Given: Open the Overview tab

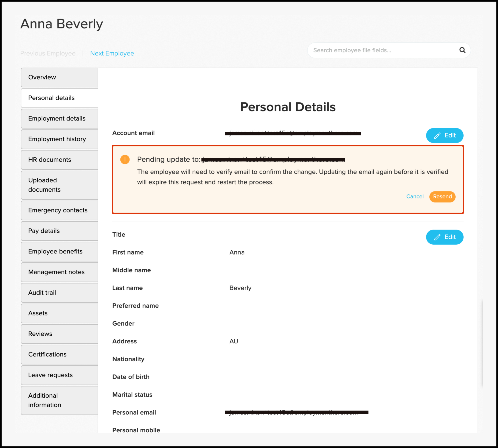Looking at the screenshot, I should pyautogui.click(x=59, y=77).
